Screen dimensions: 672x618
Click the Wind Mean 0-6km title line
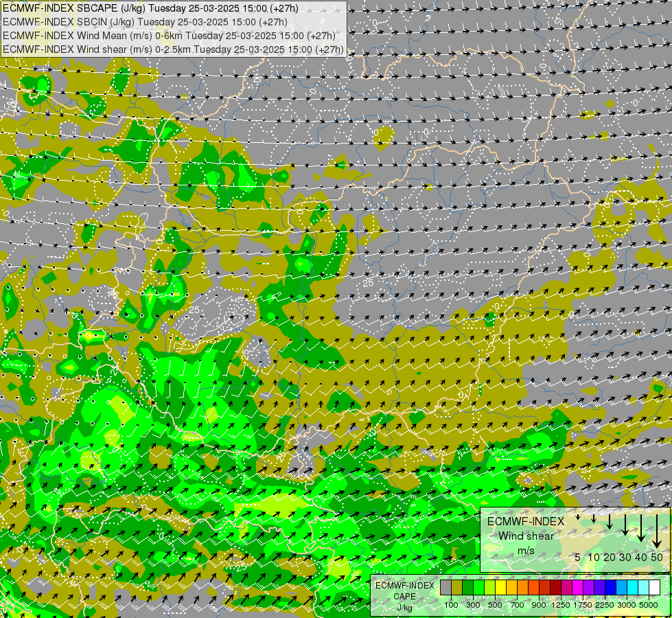(169, 36)
